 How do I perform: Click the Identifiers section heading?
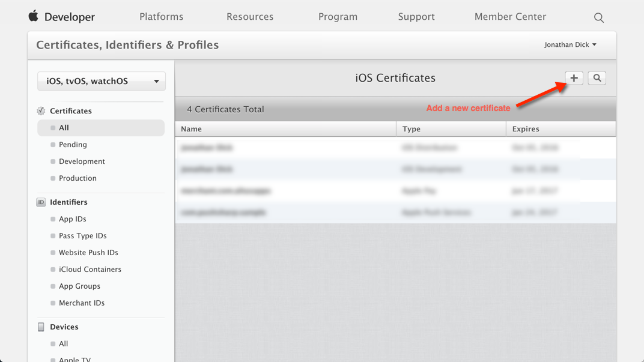pos(68,202)
